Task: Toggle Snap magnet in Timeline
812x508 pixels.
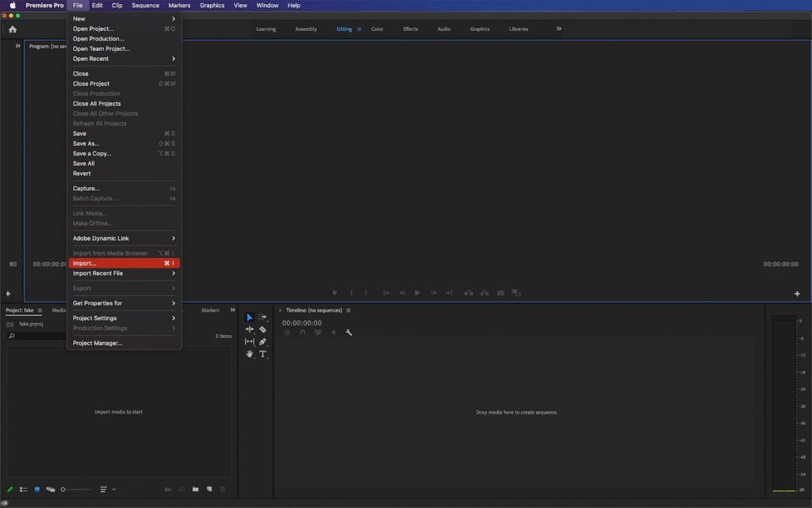Action: (x=302, y=333)
